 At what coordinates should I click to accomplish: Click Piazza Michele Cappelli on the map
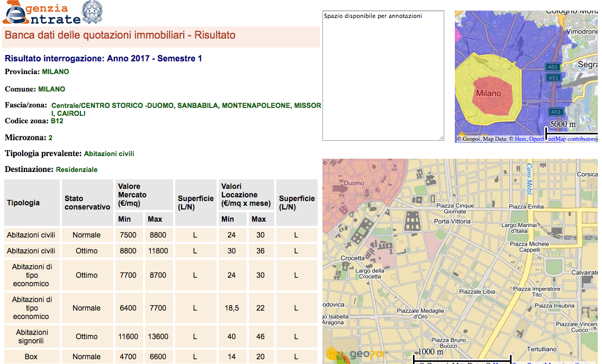point(530,247)
